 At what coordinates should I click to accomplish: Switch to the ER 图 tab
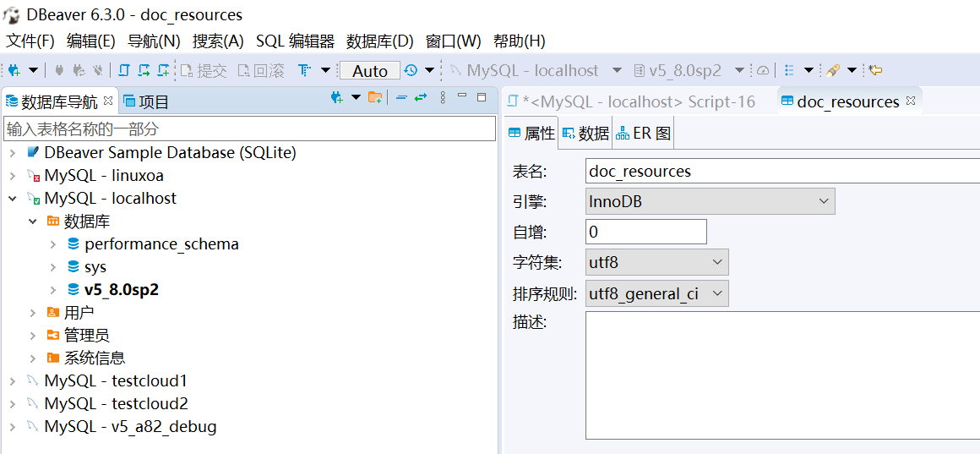click(x=643, y=134)
